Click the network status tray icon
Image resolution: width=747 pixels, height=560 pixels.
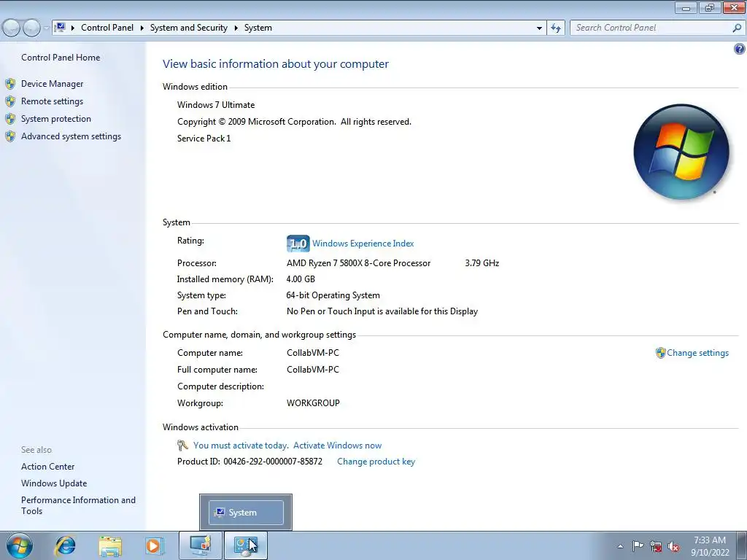click(656, 546)
